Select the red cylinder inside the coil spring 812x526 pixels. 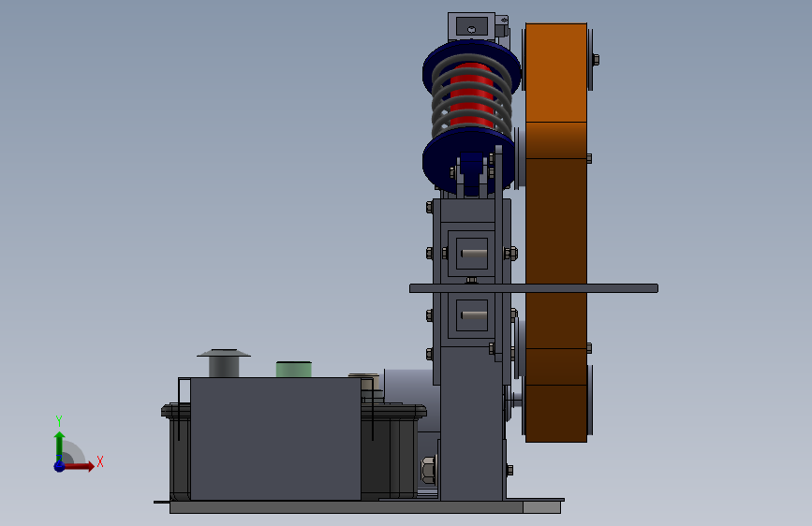[x=471, y=95]
